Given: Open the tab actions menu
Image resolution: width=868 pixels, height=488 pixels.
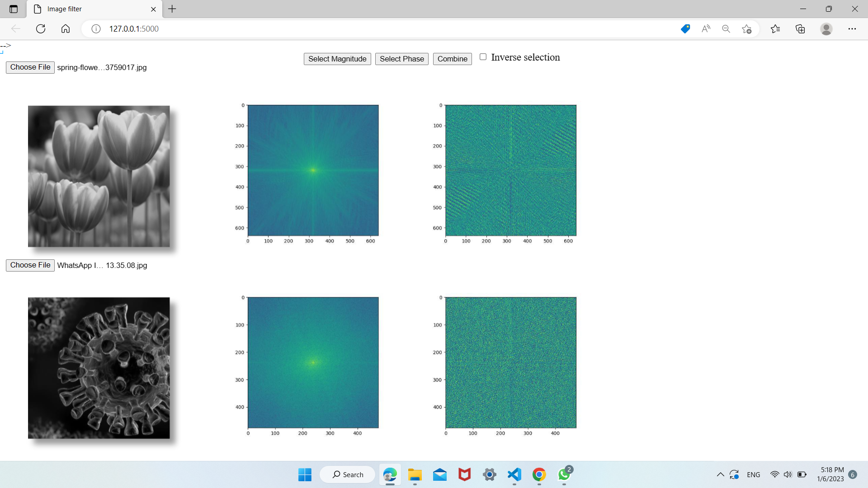Looking at the screenshot, I should point(13,9).
